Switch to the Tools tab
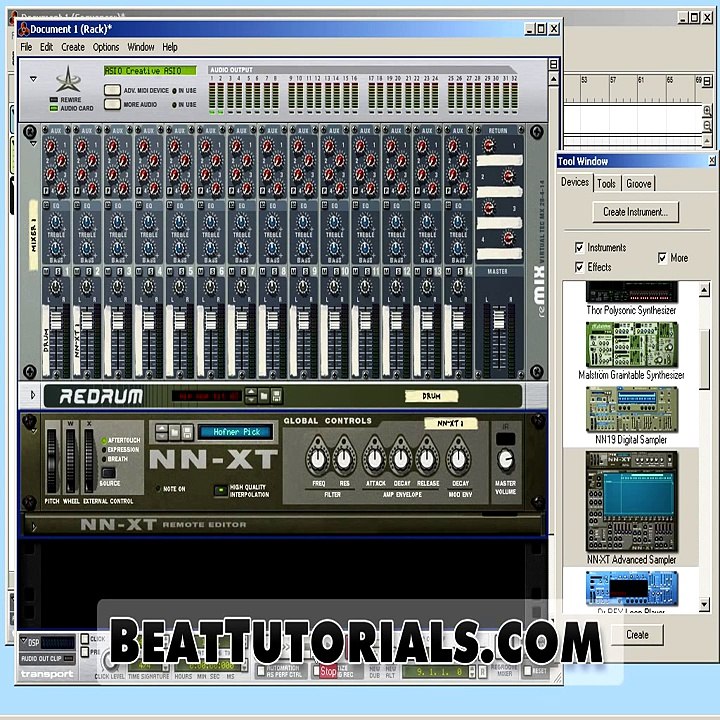This screenshot has height=720, width=720. pos(607,184)
